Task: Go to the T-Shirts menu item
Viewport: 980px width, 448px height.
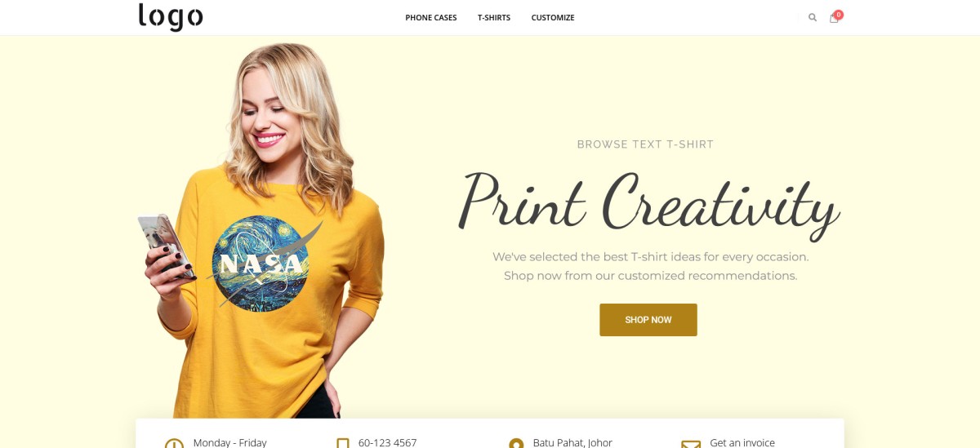Action: point(494,18)
